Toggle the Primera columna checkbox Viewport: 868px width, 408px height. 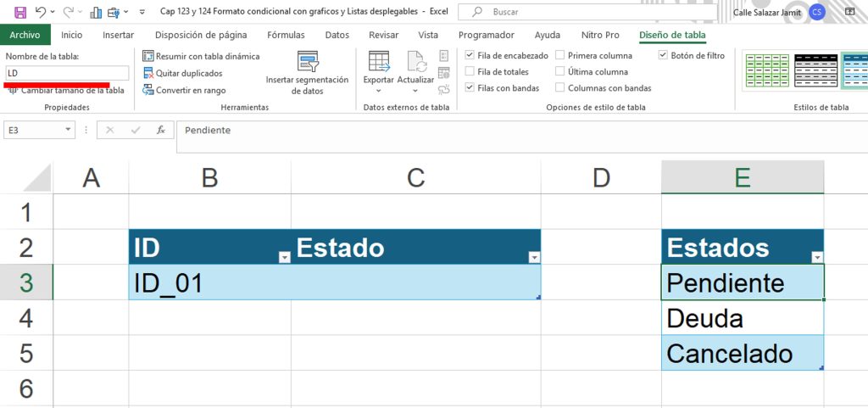coord(559,55)
